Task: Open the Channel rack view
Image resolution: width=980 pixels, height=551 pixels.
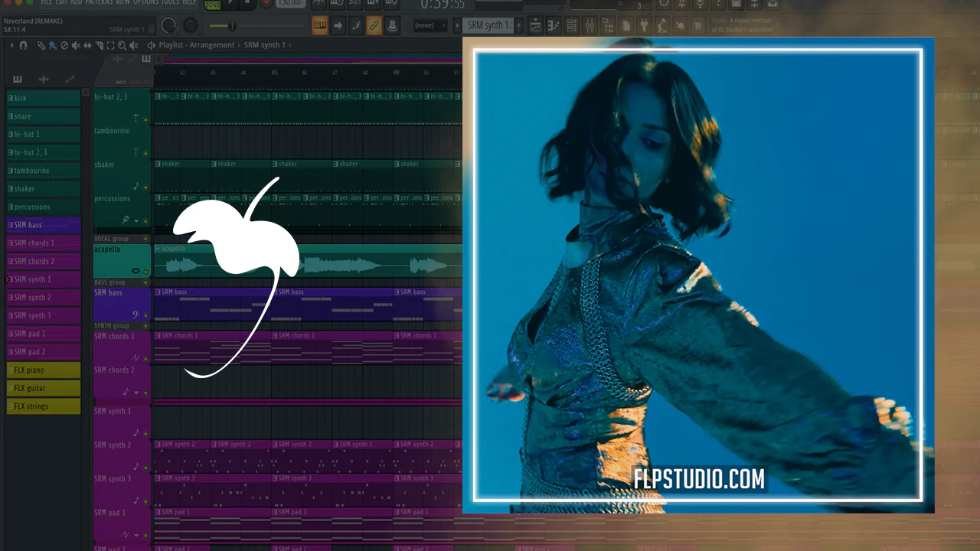Action: coord(571,25)
